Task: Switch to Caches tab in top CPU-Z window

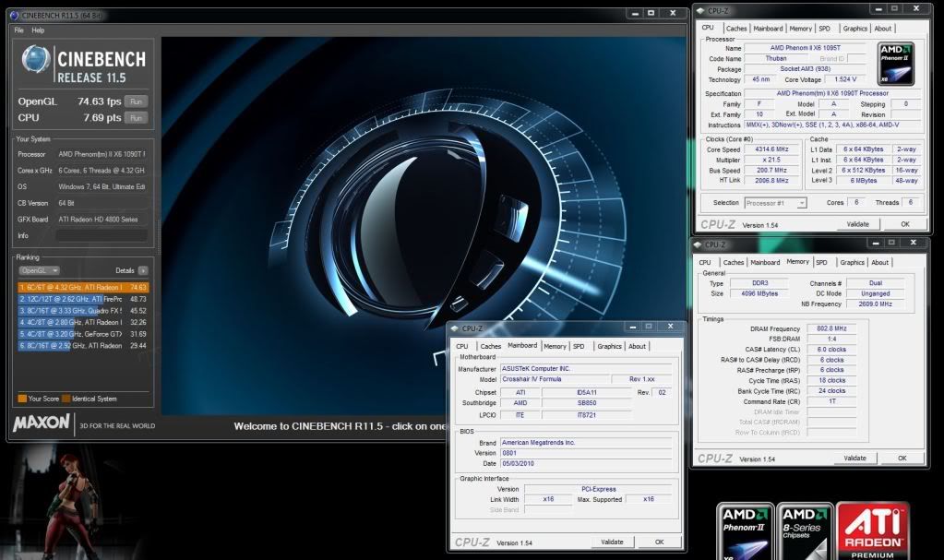Action: (x=736, y=29)
